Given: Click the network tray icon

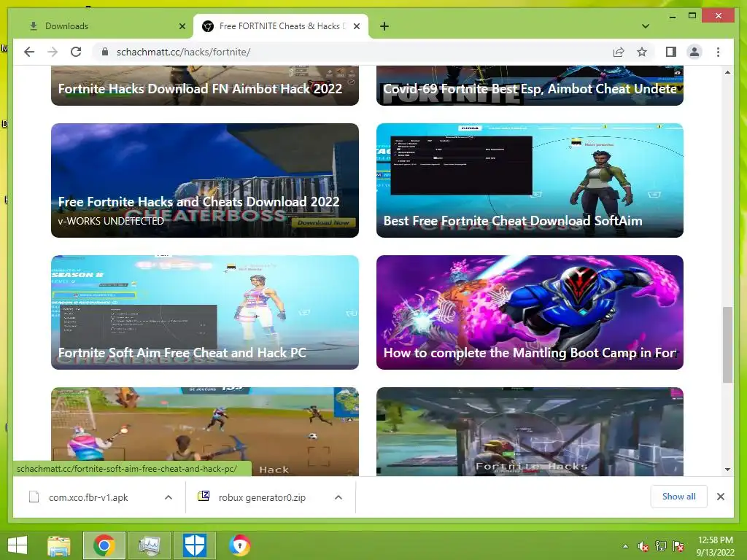Looking at the screenshot, I should 661,546.
